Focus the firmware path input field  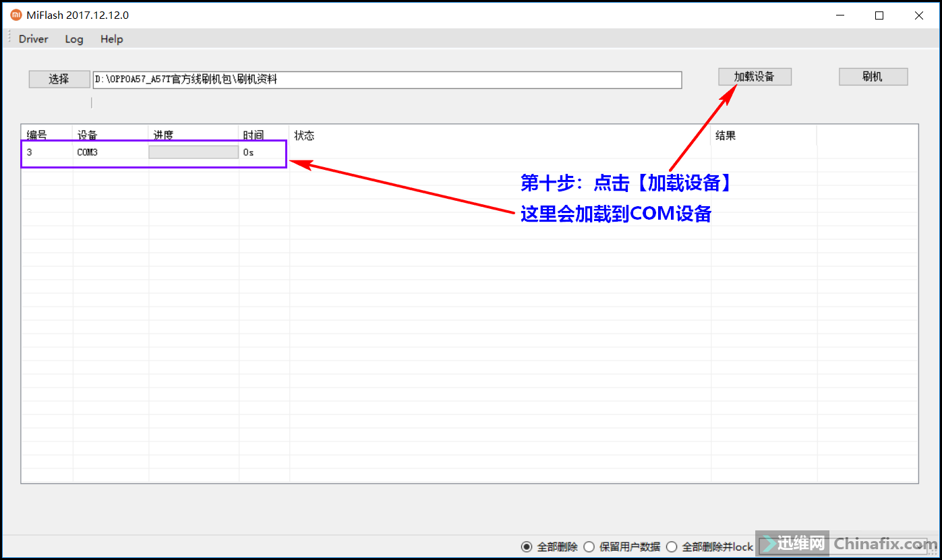pos(387,80)
